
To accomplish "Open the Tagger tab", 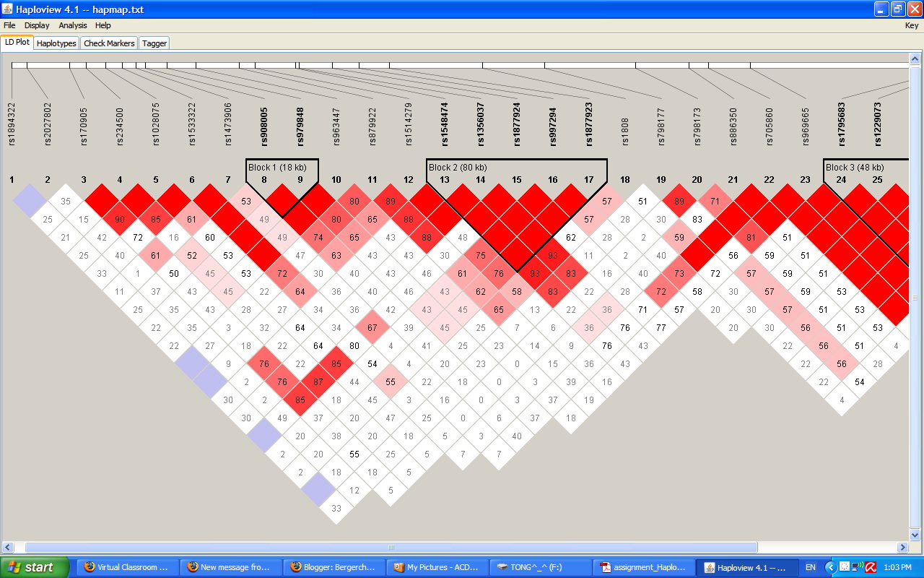I will [154, 43].
